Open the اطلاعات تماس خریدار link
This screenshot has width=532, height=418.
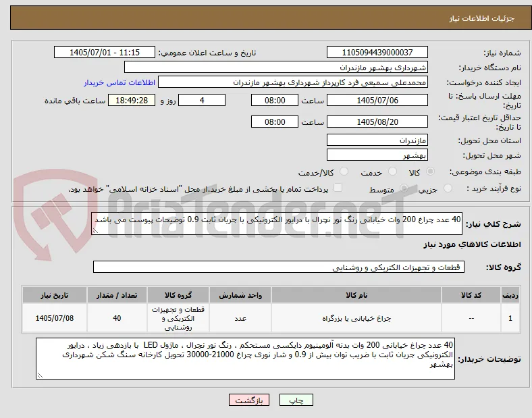pyautogui.click(x=119, y=82)
